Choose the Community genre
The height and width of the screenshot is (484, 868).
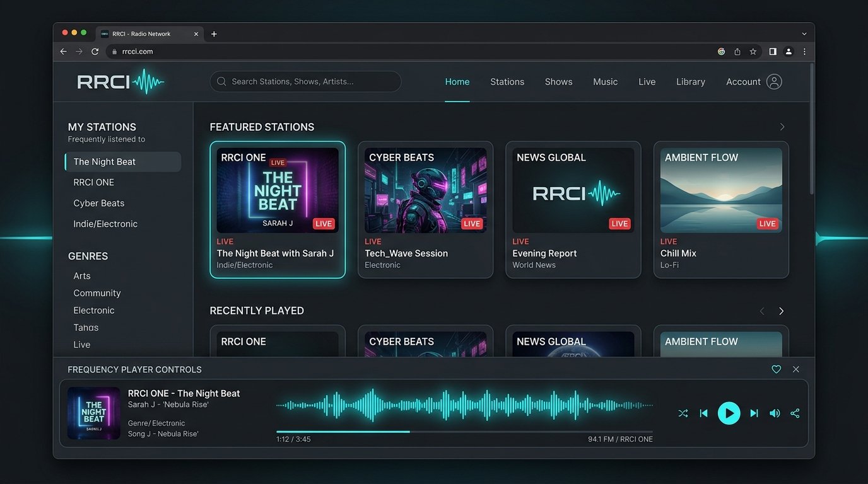point(97,293)
